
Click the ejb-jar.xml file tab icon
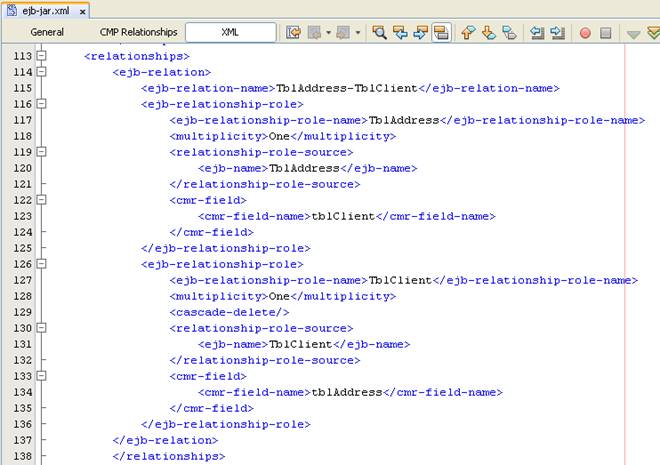[x=12, y=10]
